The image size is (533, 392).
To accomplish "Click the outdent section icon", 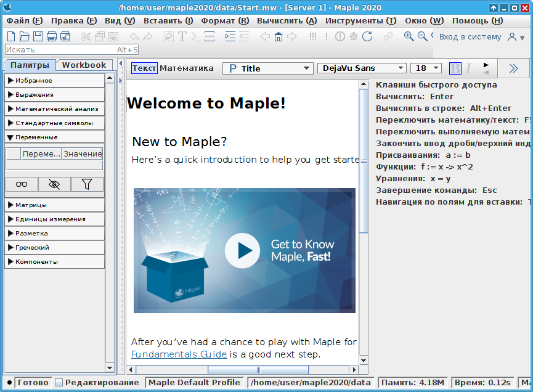I will pos(244,36).
